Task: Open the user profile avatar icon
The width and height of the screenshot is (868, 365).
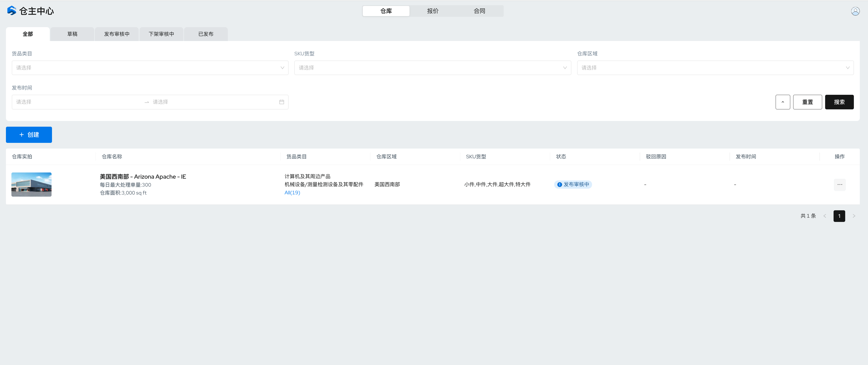Action: (855, 11)
